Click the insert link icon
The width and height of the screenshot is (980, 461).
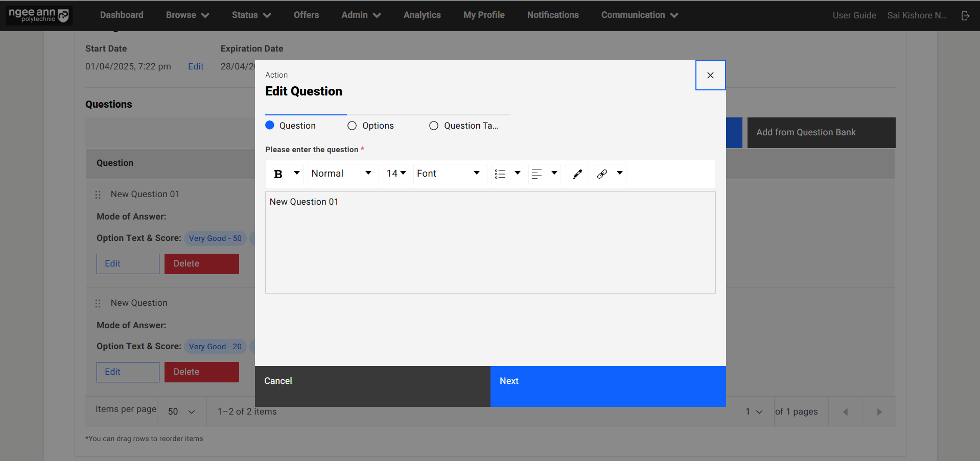(602, 174)
